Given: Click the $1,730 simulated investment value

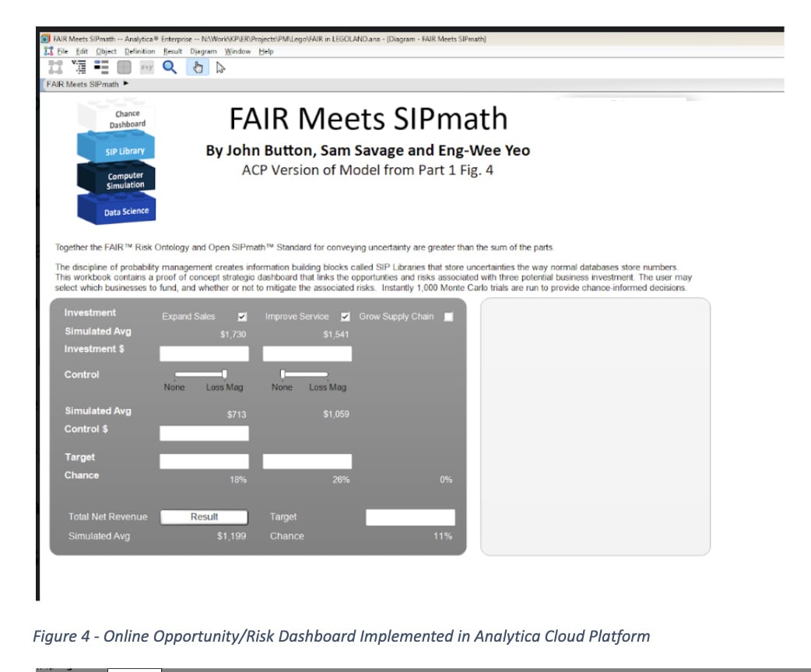Looking at the screenshot, I should pos(233,334).
